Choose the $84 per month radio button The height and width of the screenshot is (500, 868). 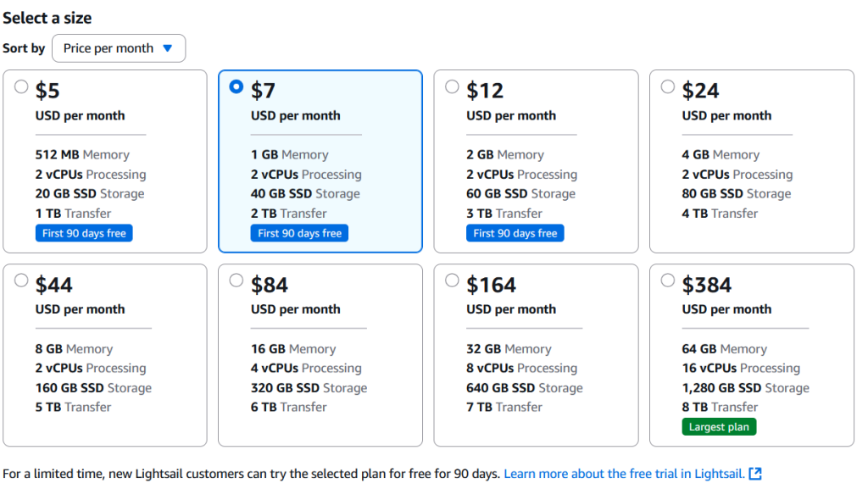(236, 281)
